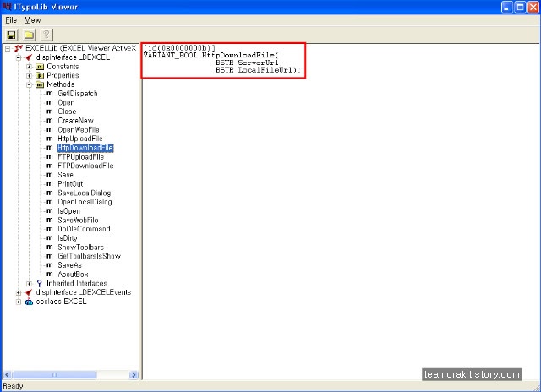Select the Inherited Interfaces tree item

(x=77, y=283)
